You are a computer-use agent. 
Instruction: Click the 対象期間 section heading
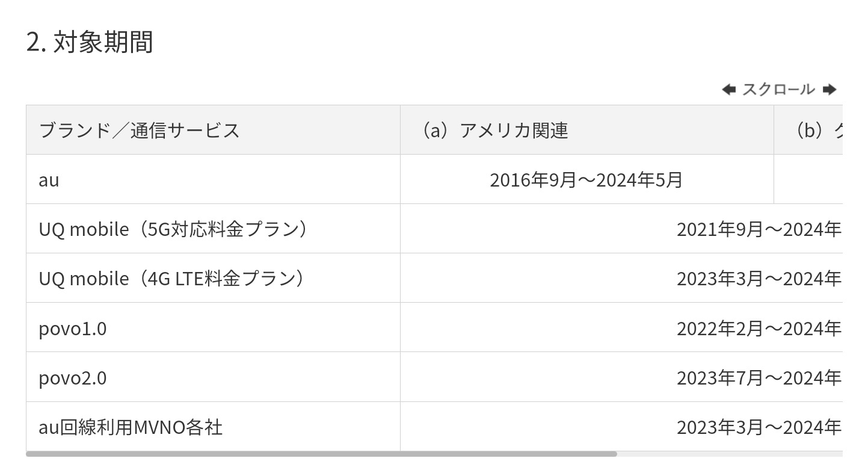click(90, 42)
